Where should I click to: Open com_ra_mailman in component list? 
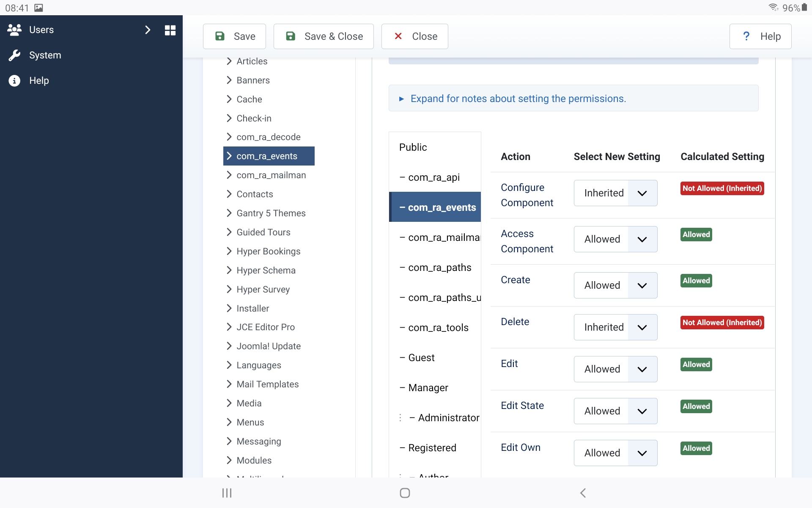[x=271, y=175]
